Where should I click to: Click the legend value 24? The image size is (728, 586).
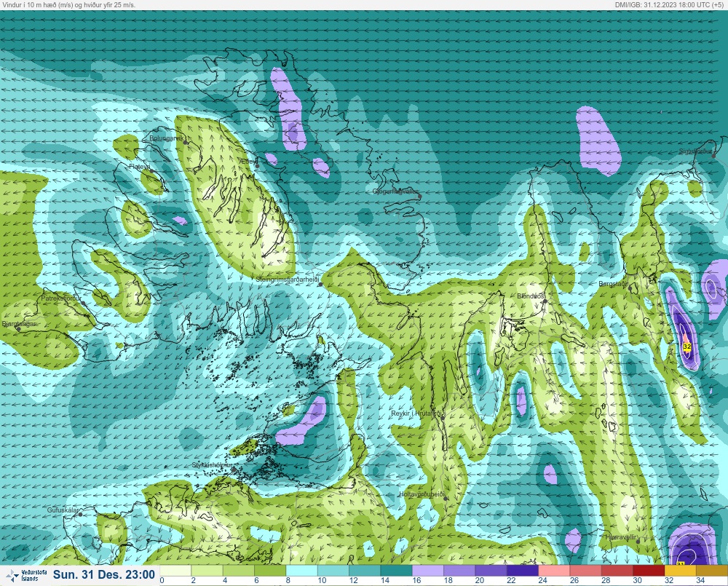coord(543,580)
